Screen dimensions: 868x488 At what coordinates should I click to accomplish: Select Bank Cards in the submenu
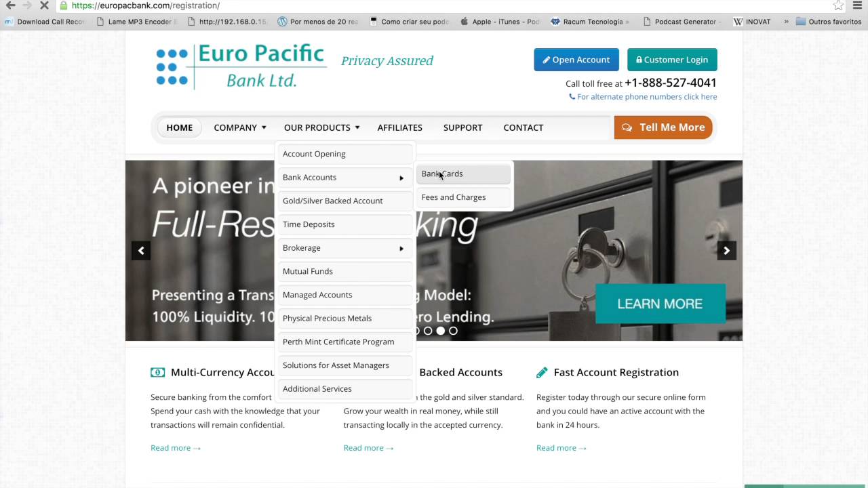463,174
